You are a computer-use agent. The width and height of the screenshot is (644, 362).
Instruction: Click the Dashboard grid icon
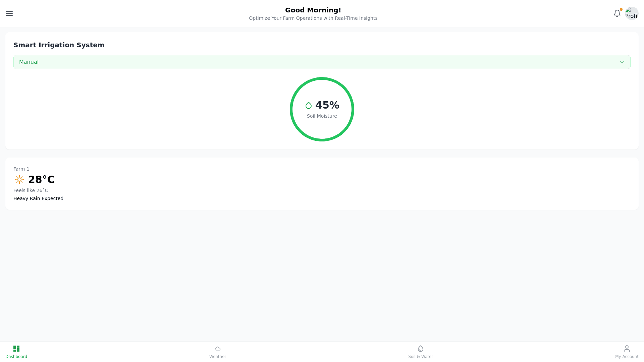[16, 349]
